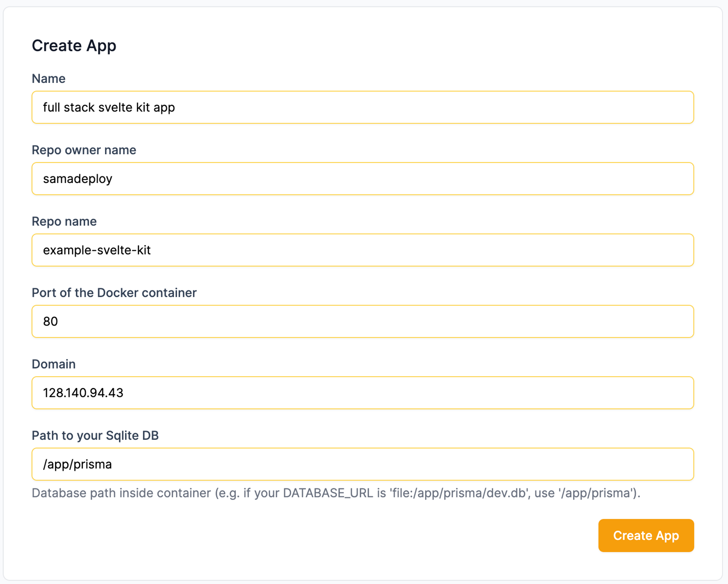This screenshot has height=584, width=728.
Task: Place cursor on 'example-svelte-kit' text
Action: pos(97,250)
